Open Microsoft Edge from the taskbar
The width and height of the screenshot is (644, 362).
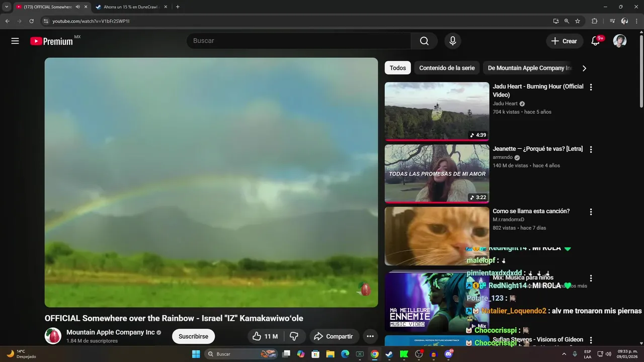pos(345,354)
